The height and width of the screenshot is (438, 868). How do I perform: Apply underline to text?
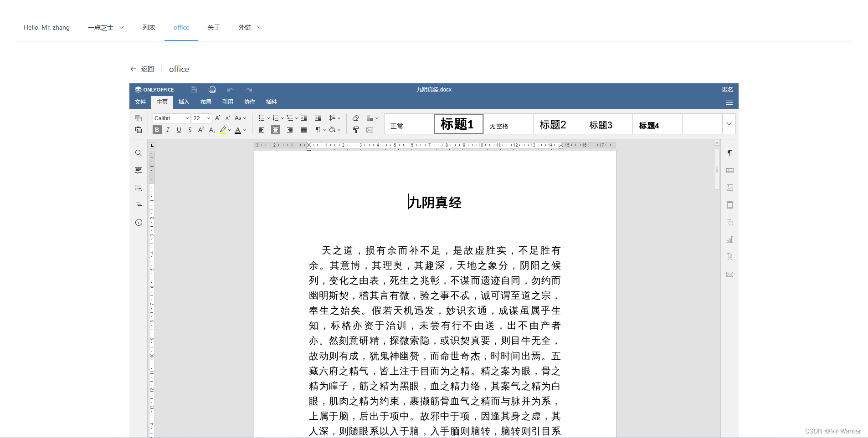pos(179,130)
